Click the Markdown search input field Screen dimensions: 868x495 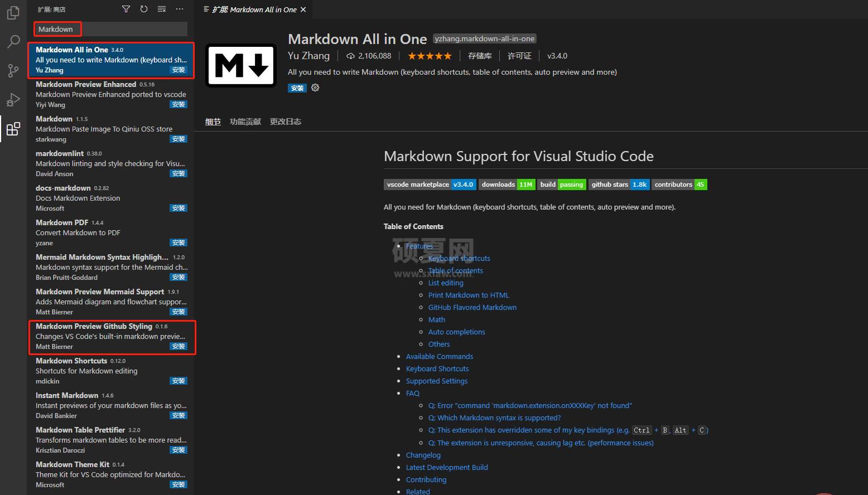110,29
